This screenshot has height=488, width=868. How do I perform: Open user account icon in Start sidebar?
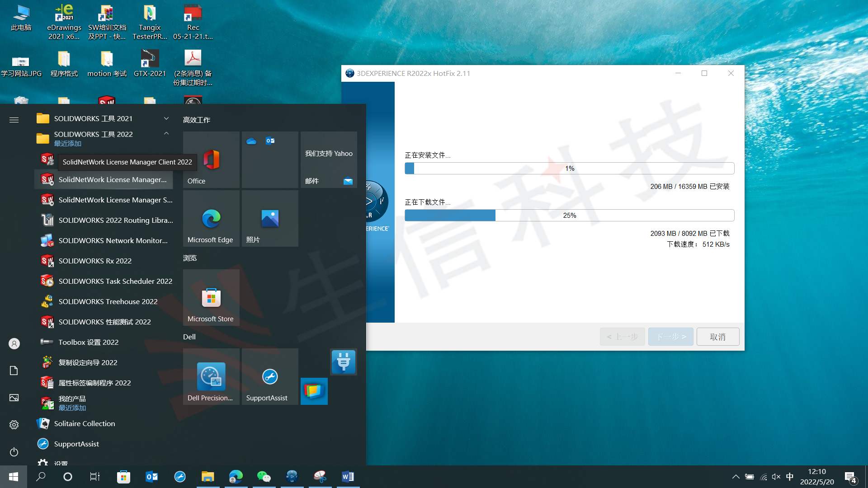click(14, 344)
